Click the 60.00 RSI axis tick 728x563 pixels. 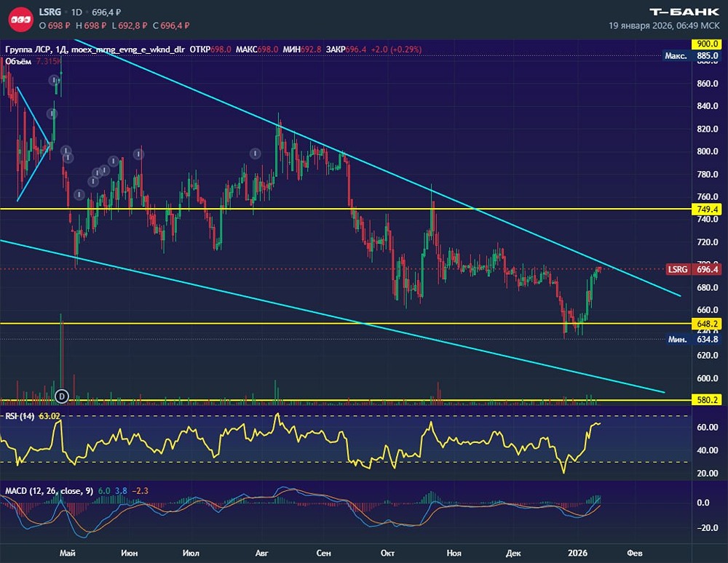coord(707,428)
